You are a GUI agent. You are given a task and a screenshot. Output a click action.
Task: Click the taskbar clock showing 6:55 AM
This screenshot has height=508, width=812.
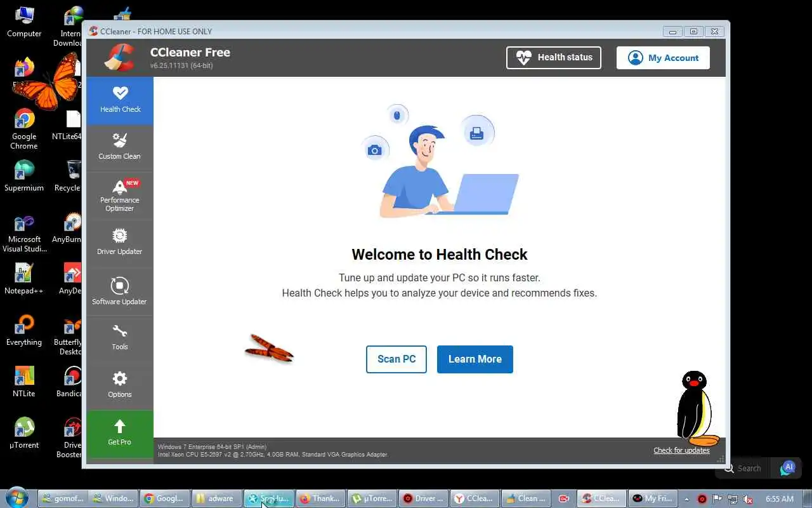pos(780,499)
